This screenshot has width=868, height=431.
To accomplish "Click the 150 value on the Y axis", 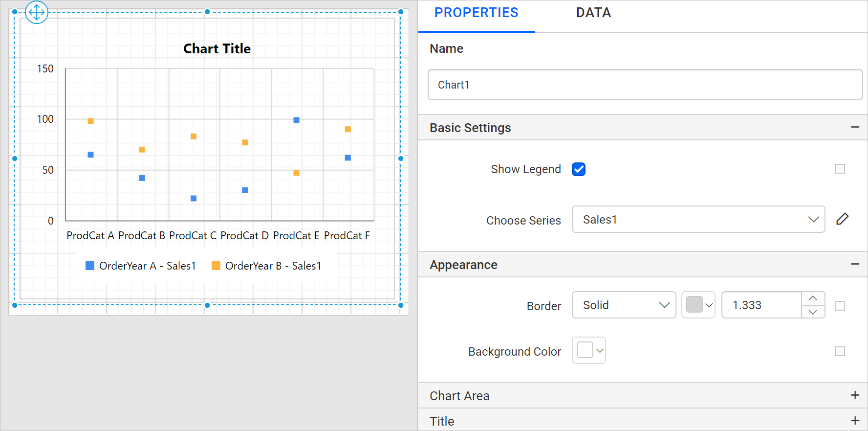I will pyautogui.click(x=45, y=68).
